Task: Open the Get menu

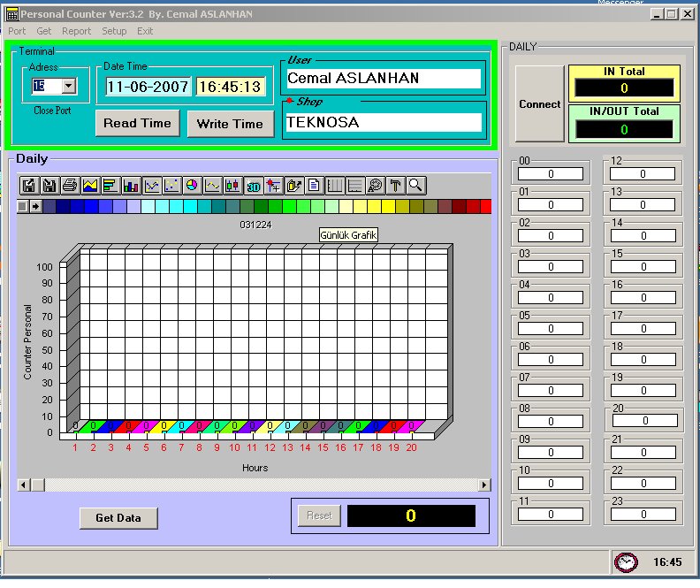Action: pyautogui.click(x=44, y=31)
